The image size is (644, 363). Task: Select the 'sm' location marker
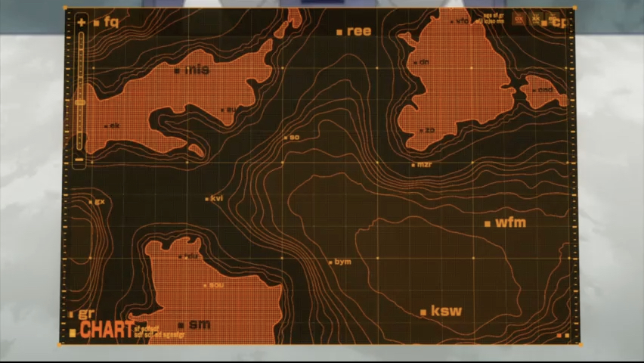tap(195, 324)
